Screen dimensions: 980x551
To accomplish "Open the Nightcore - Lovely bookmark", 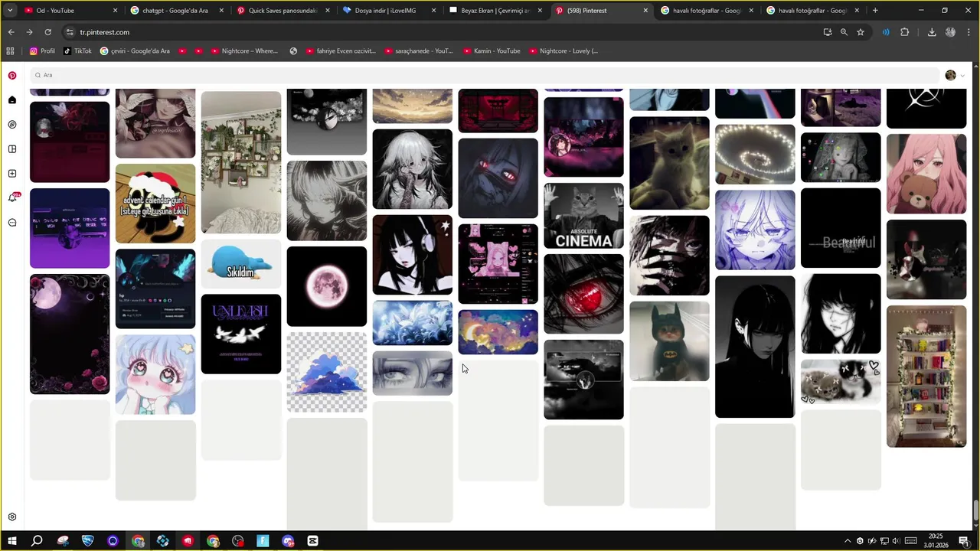I will (563, 51).
